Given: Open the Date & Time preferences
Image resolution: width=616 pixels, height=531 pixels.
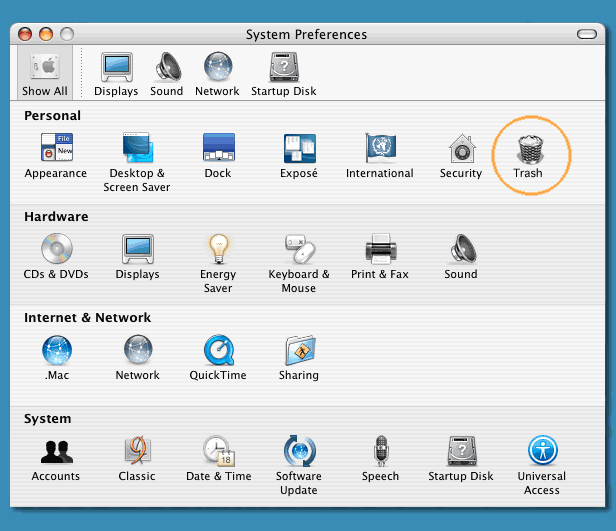Looking at the screenshot, I should pyautogui.click(x=218, y=459).
